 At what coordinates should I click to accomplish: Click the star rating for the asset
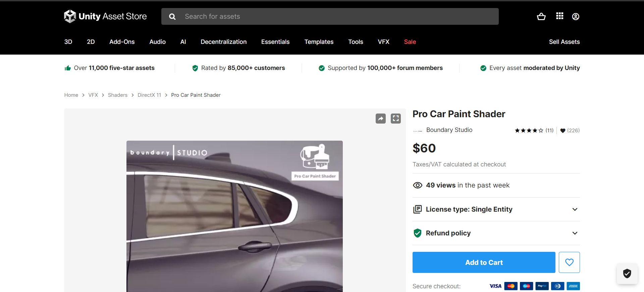tap(529, 131)
